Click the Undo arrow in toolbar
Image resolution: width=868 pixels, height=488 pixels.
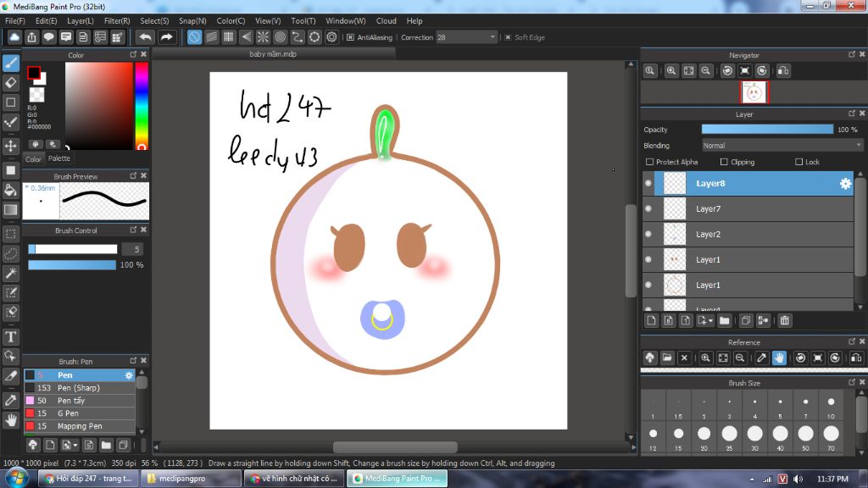[146, 37]
